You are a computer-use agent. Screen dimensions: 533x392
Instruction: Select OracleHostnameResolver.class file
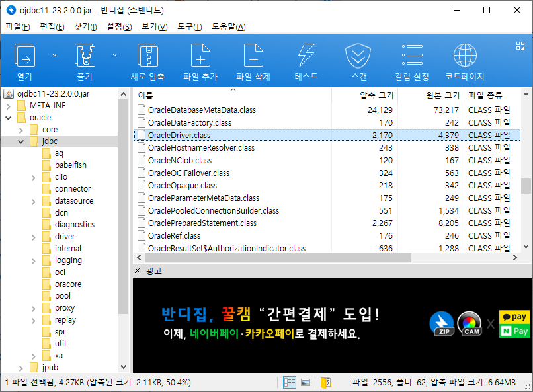[201, 148]
